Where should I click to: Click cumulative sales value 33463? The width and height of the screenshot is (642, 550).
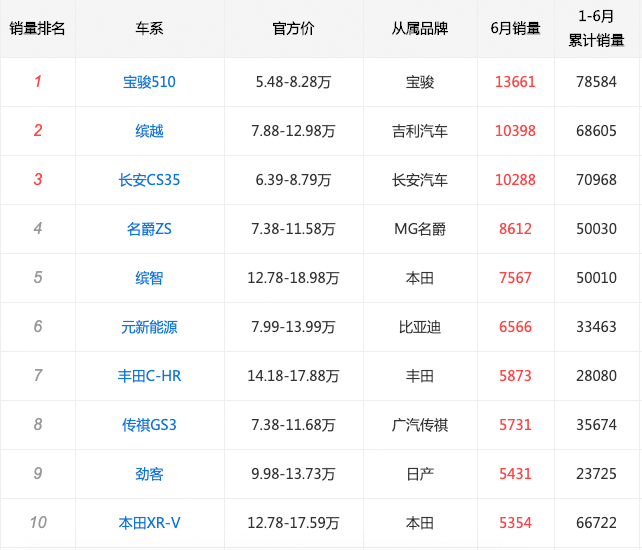point(596,327)
